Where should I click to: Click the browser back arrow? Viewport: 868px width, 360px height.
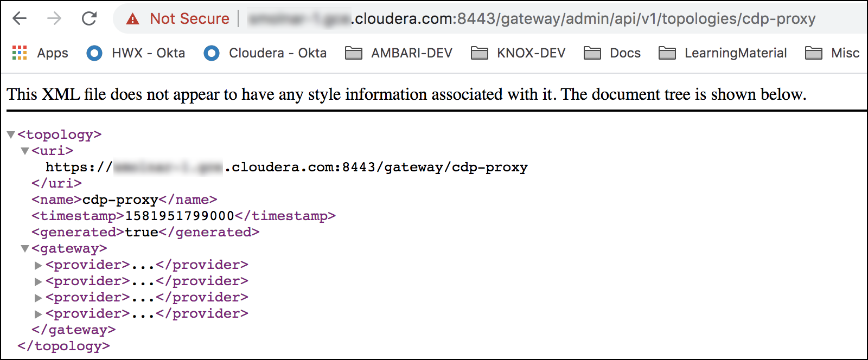point(20,18)
